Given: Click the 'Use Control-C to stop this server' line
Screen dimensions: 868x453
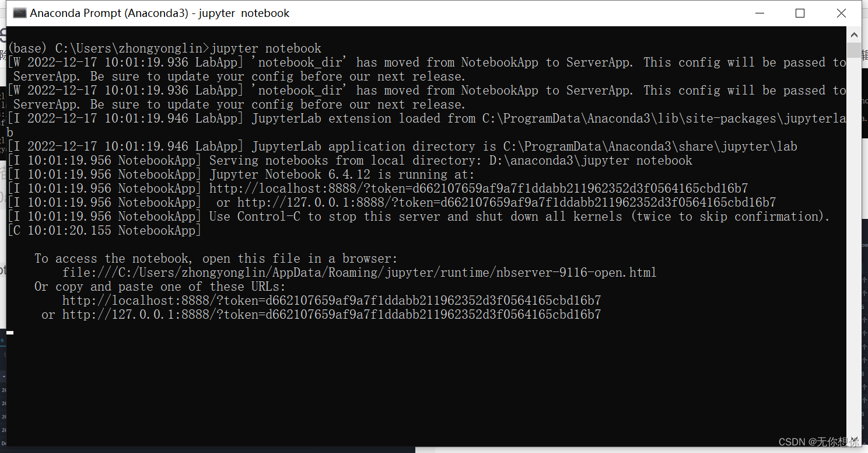Looking at the screenshot, I should (x=418, y=217).
